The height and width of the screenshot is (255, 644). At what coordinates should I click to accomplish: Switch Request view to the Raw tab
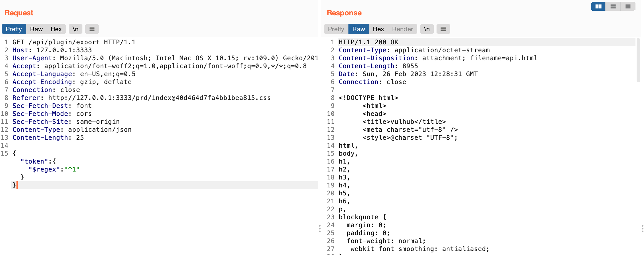[36, 29]
